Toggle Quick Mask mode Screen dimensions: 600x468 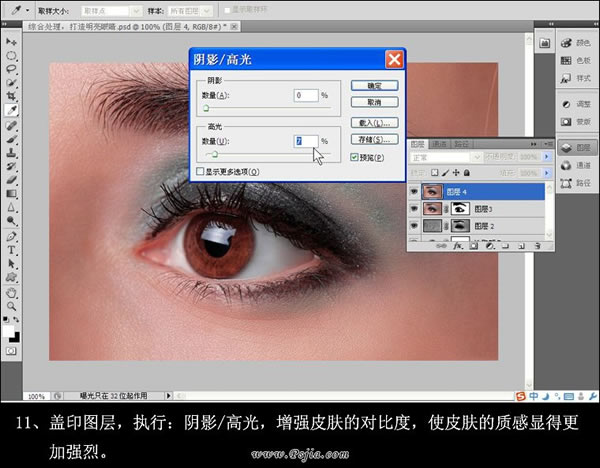(11, 351)
